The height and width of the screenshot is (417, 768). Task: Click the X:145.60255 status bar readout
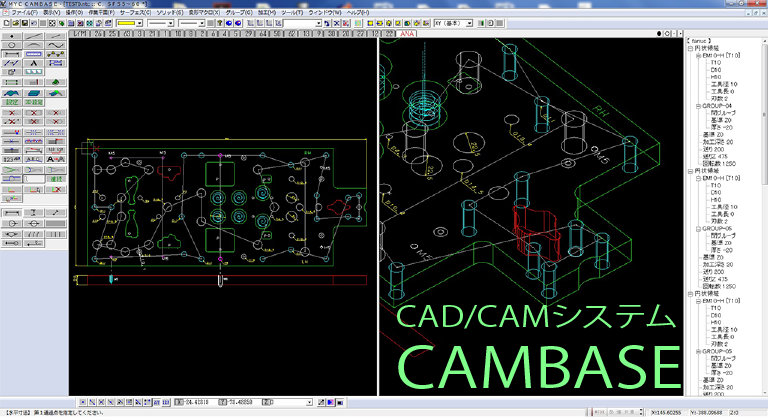[x=667, y=413]
